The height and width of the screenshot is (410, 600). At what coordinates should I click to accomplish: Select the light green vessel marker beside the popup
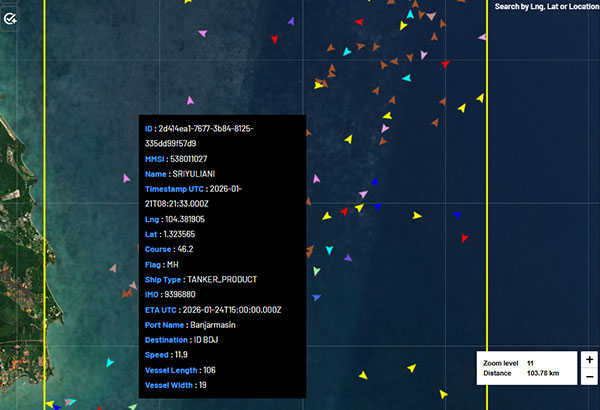[316, 271]
